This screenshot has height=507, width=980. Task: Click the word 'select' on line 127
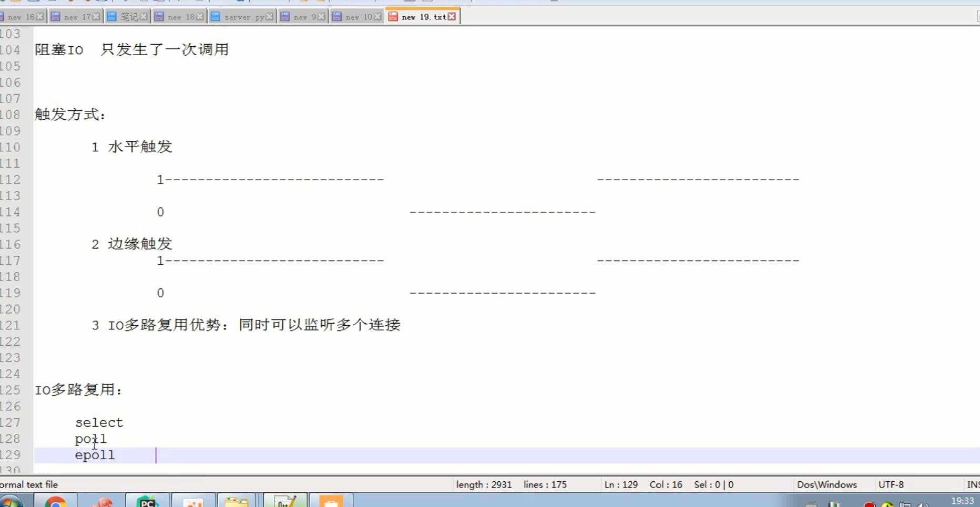pos(99,422)
